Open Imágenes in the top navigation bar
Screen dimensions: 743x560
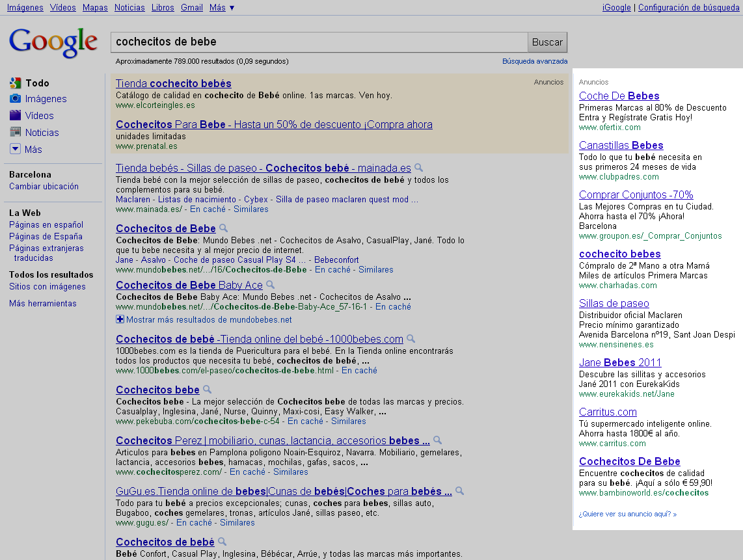(x=25, y=8)
